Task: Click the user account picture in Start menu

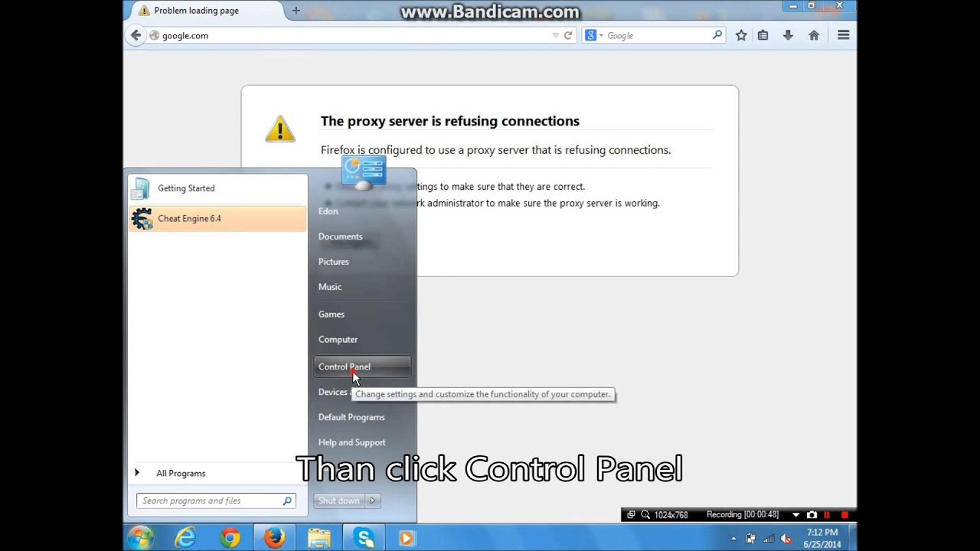Action: [363, 173]
